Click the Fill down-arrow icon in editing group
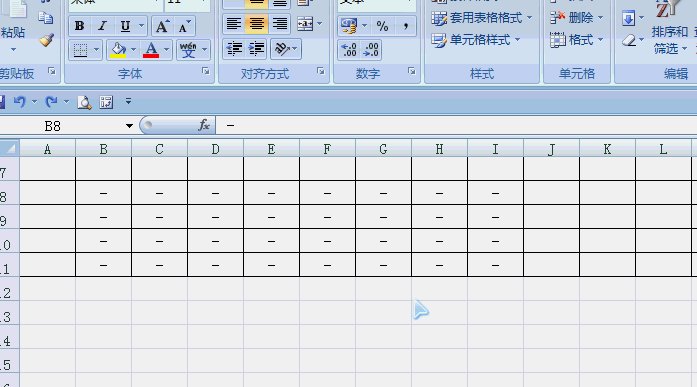The width and height of the screenshot is (697, 387). 628,18
